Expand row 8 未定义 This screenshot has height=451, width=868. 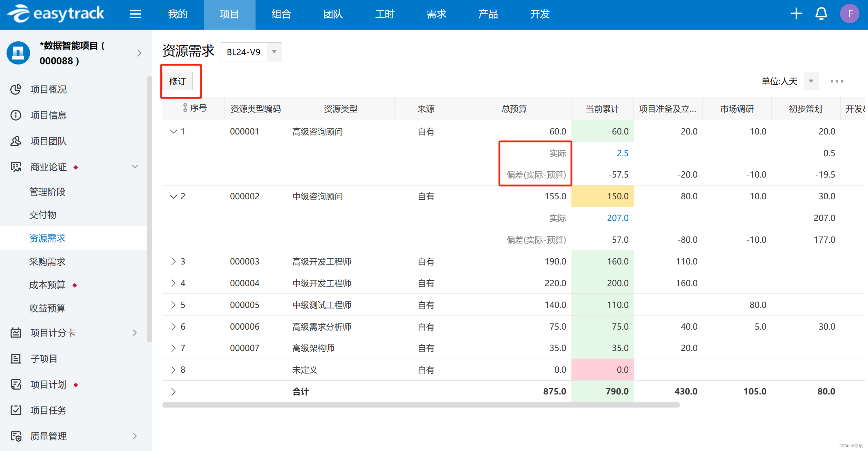point(173,370)
